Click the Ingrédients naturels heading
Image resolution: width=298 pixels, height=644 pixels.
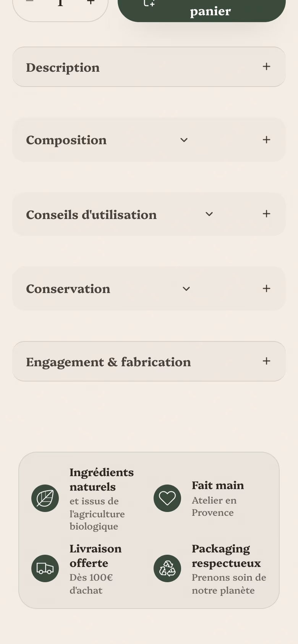pos(102,480)
